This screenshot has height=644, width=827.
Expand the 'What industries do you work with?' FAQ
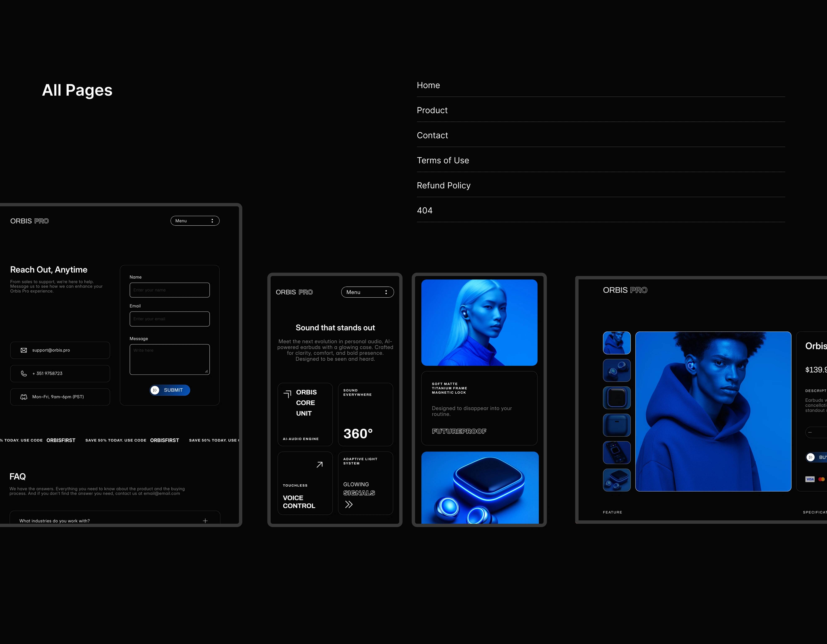(x=205, y=521)
